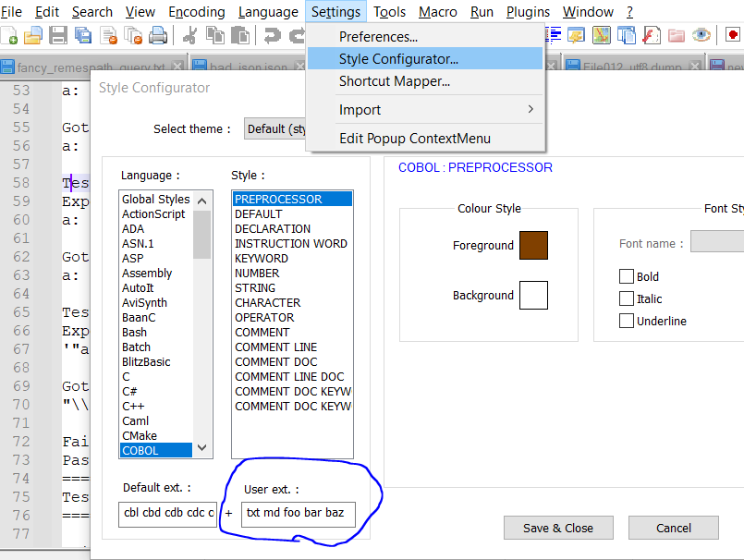Select Bash in the Language list
Screen dimensions: 744x560
(x=156, y=332)
